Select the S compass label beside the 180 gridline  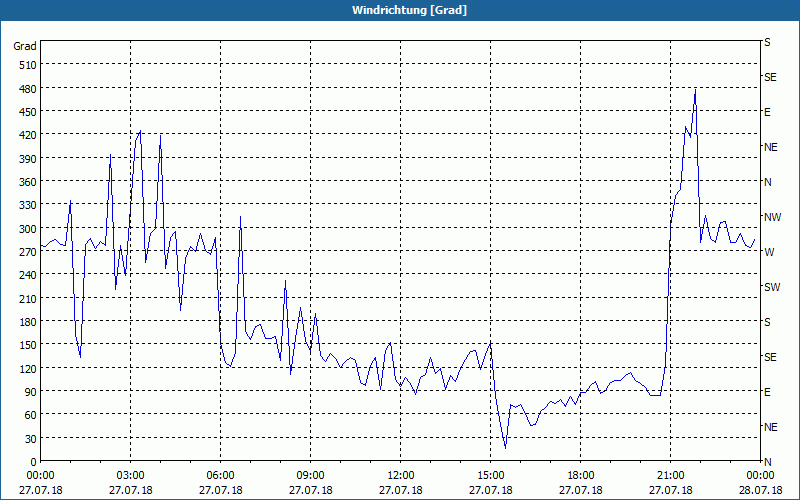767,322
